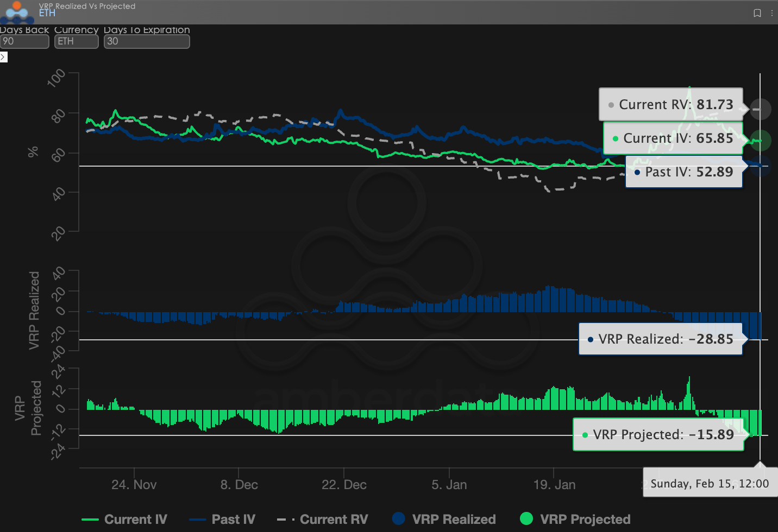Click the bookmark icon in header

click(757, 13)
